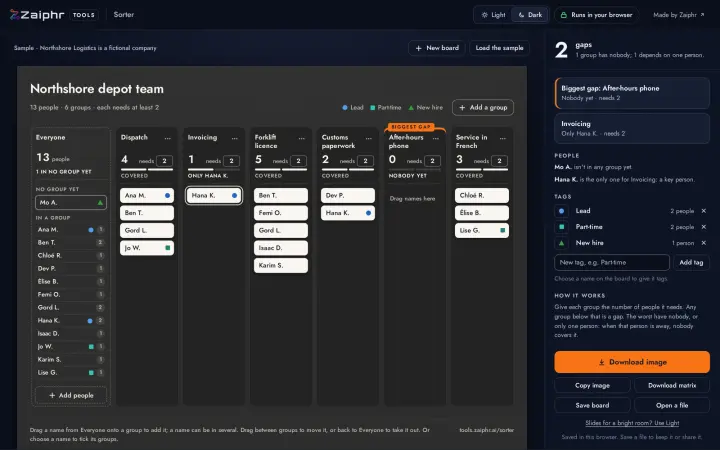Select Karim S. in Everyone list
Screen dimensions: 720x450
[71, 360]
